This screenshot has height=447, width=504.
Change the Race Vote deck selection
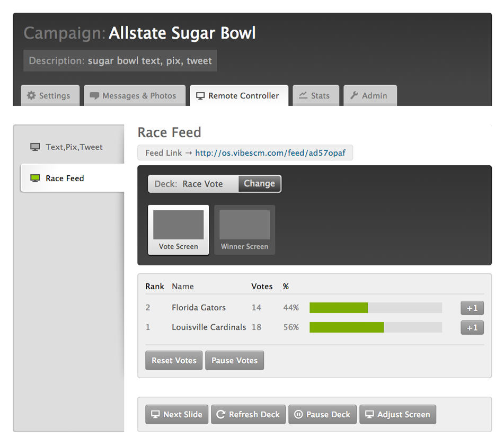pyautogui.click(x=259, y=184)
